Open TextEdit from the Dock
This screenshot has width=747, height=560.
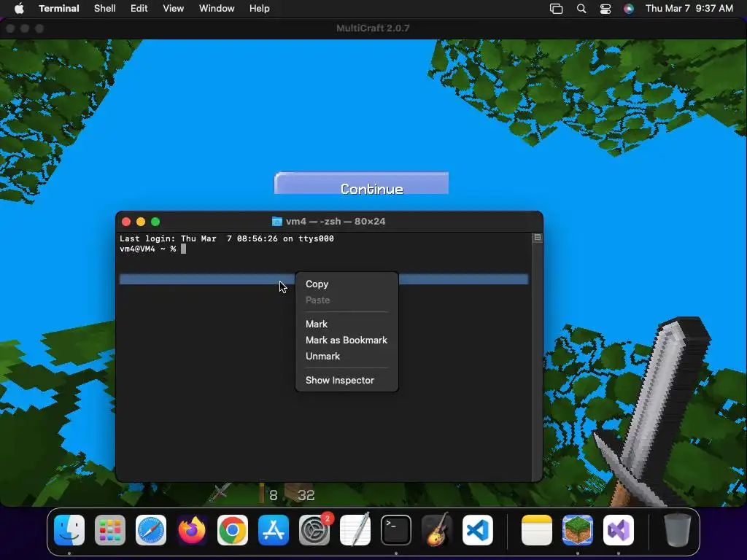click(355, 530)
